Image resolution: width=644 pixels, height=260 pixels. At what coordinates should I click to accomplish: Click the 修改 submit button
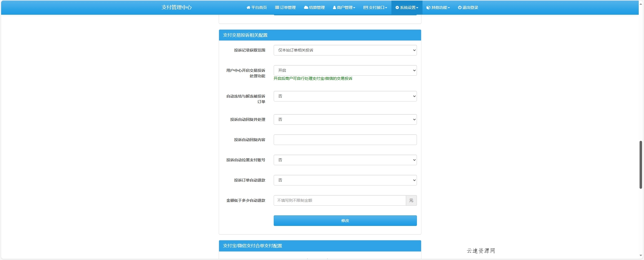(345, 221)
